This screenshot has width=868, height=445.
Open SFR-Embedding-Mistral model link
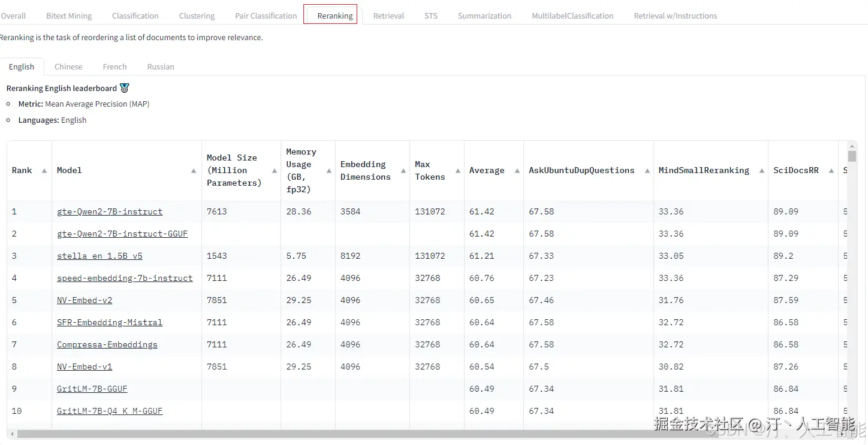(x=110, y=322)
